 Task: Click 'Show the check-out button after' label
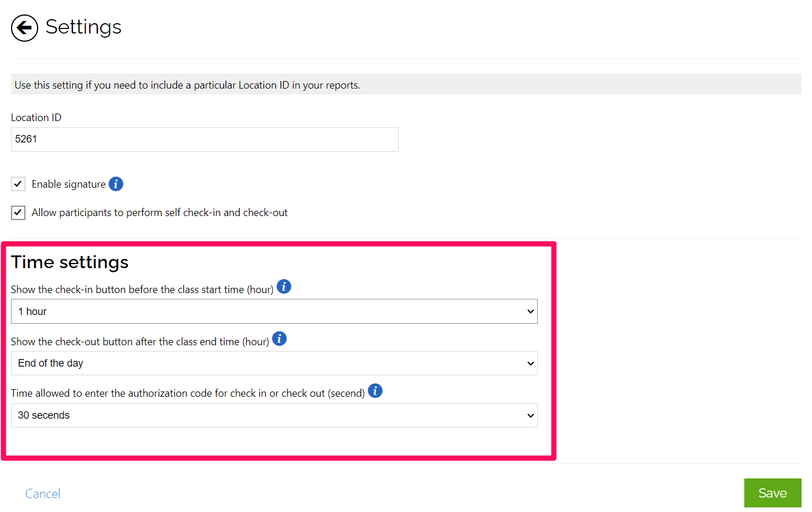[x=140, y=342]
